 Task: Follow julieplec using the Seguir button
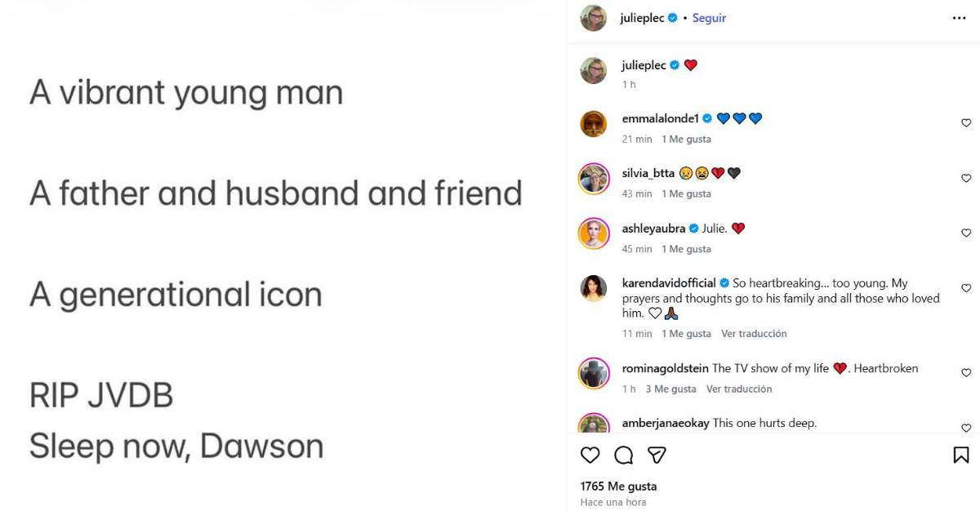709,17
